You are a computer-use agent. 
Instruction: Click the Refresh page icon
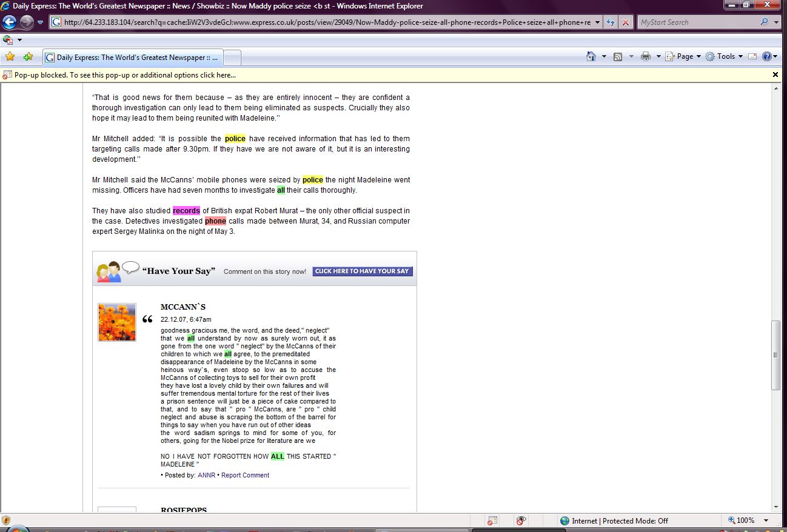point(611,22)
